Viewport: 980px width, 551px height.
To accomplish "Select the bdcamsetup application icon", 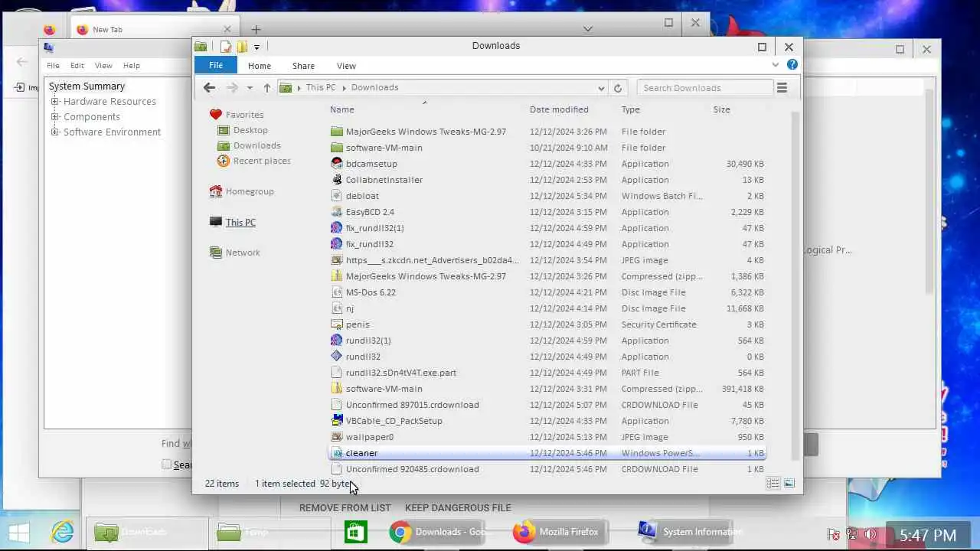I will point(336,164).
